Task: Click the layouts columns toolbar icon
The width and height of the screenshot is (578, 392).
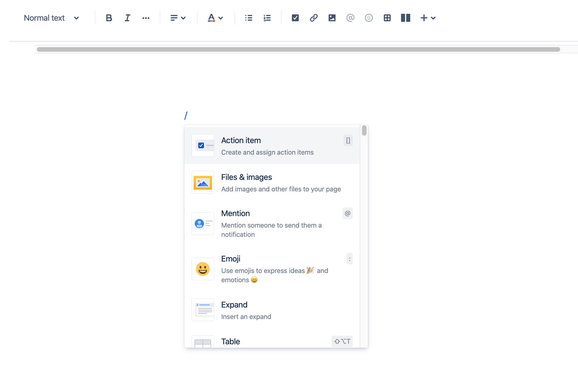Action: [405, 18]
